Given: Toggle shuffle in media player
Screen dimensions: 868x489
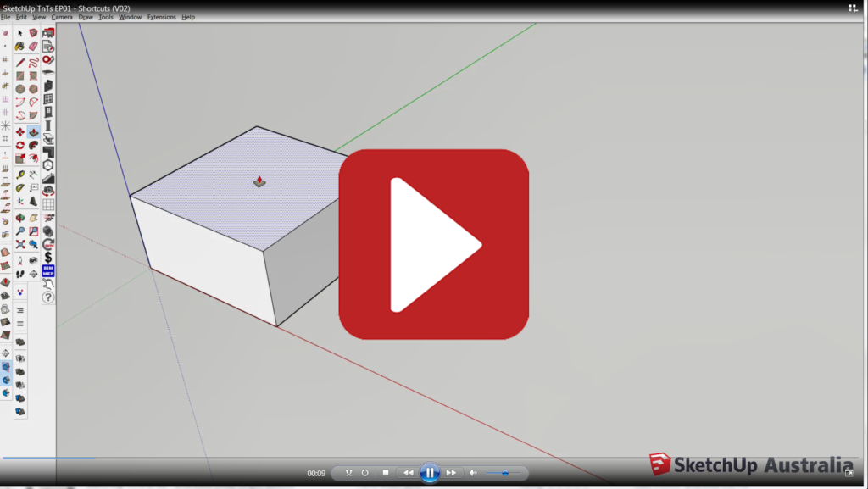Looking at the screenshot, I should click(x=348, y=473).
